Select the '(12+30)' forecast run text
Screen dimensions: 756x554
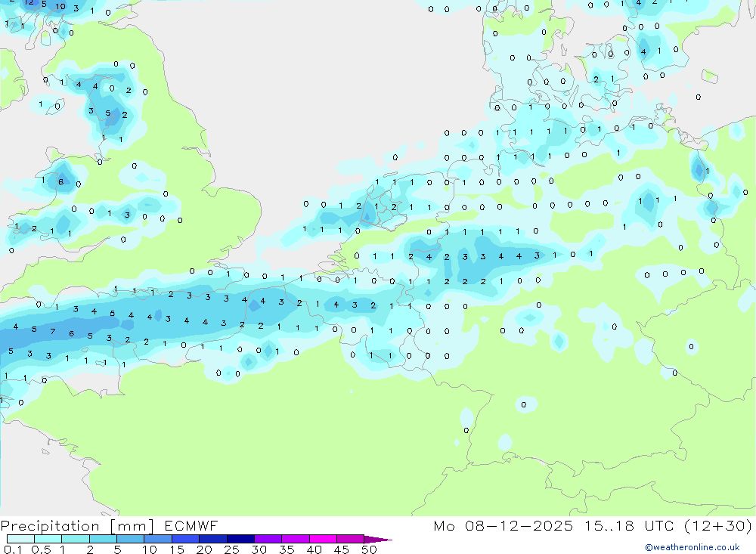click(718, 525)
